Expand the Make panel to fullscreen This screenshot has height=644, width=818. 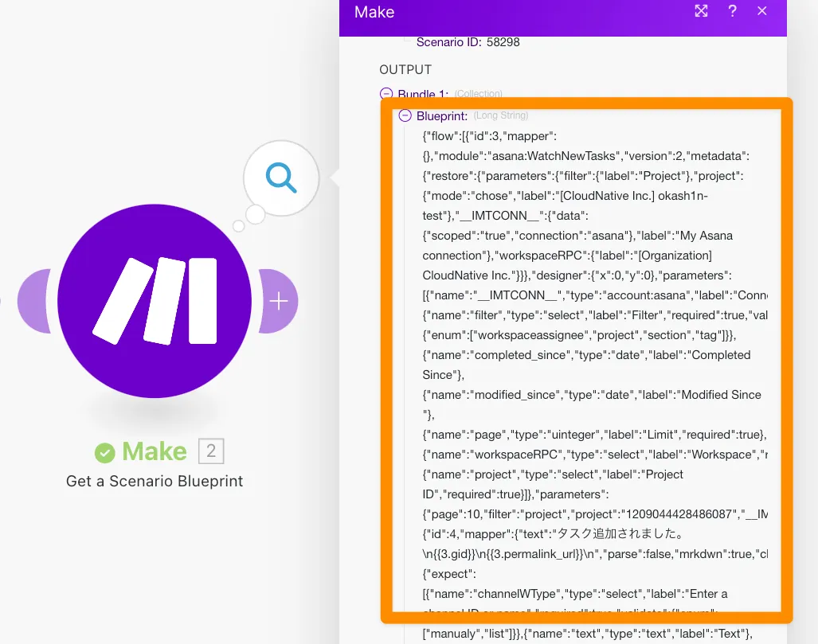click(701, 11)
